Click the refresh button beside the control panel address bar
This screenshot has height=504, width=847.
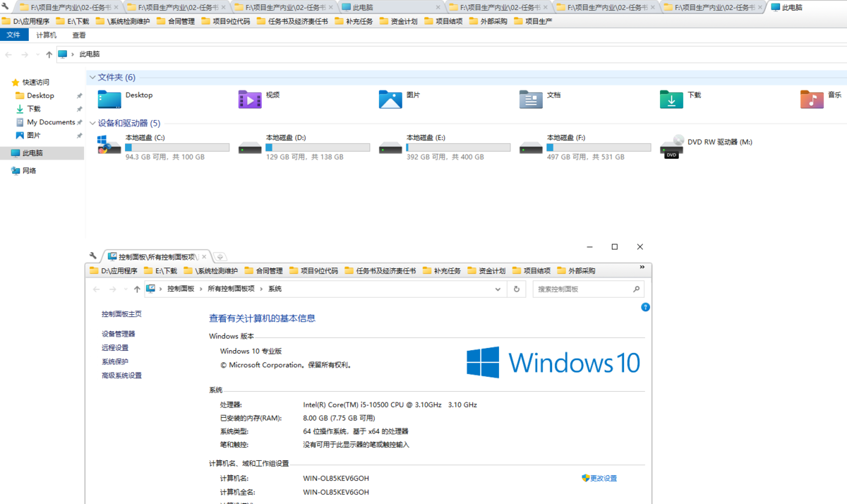pos(517,289)
